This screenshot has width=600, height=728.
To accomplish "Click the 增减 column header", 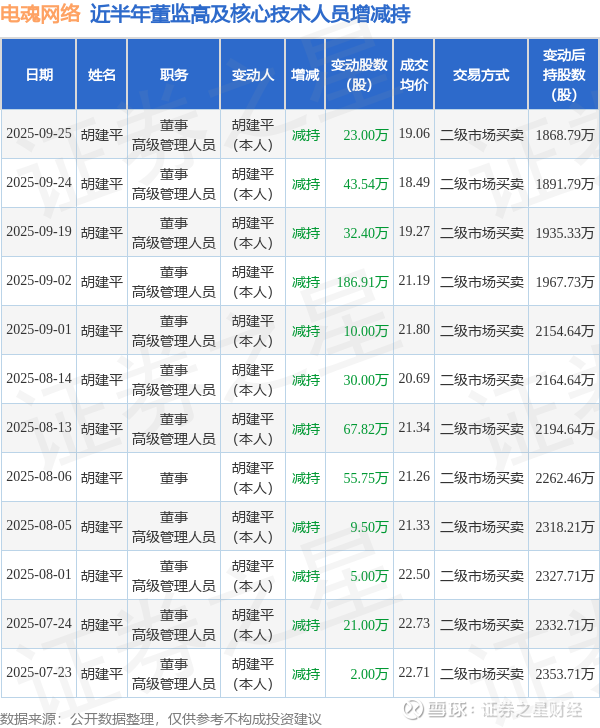I will coord(305,75).
